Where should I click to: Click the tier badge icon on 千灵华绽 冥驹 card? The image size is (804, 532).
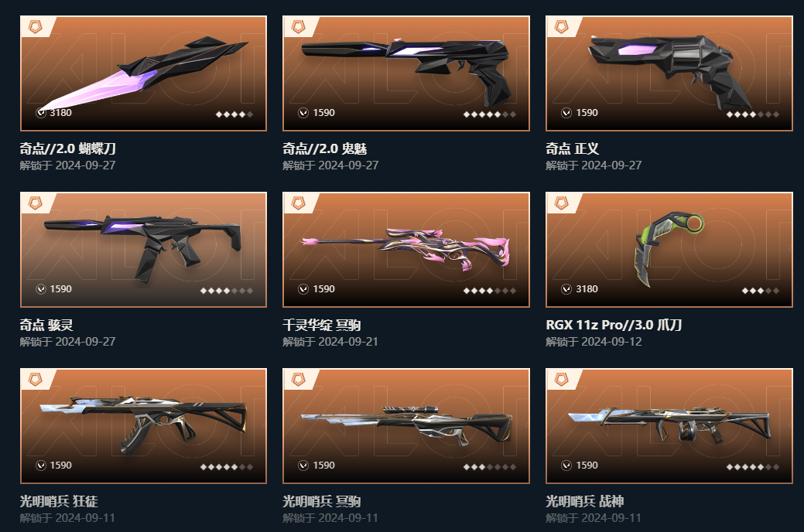(x=299, y=203)
